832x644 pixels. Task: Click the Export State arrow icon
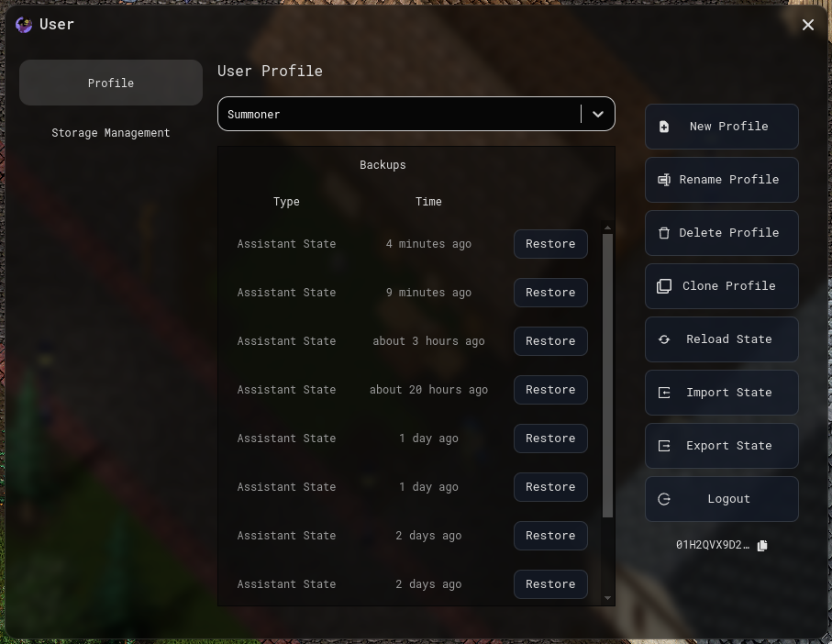pyautogui.click(x=664, y=446)
